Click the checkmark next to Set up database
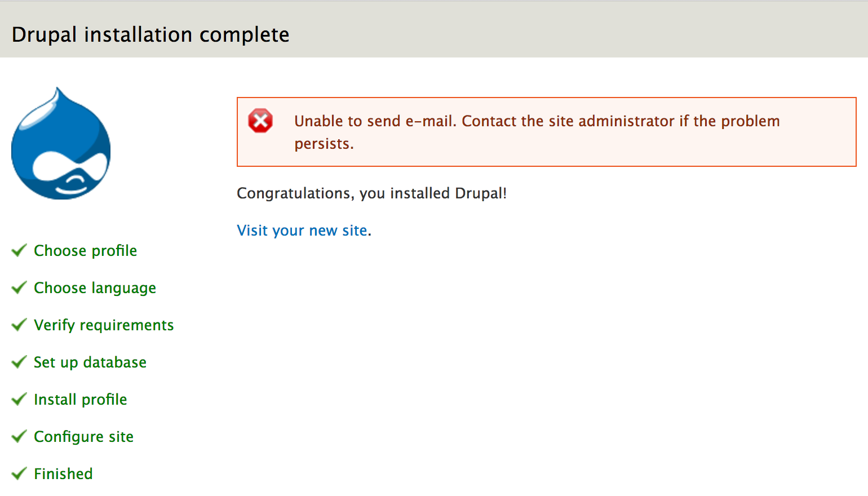The image size is (868, 496). click(x=19, y=362)
